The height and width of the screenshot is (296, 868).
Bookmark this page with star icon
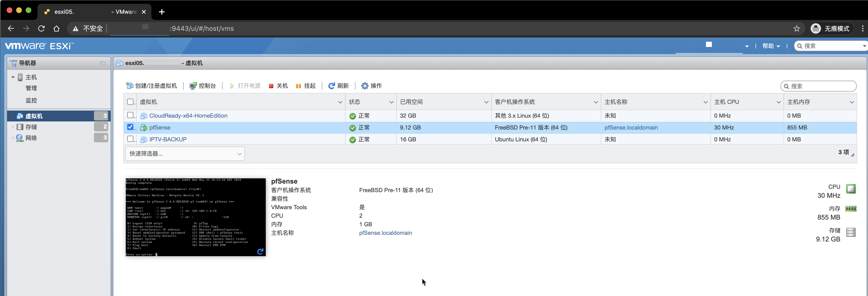(x=797, y=29)
